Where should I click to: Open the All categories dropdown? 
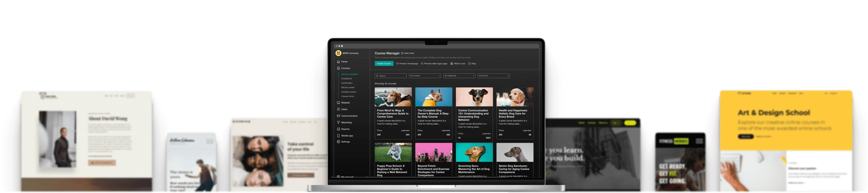pyautogui.click(x=459, y=76)
